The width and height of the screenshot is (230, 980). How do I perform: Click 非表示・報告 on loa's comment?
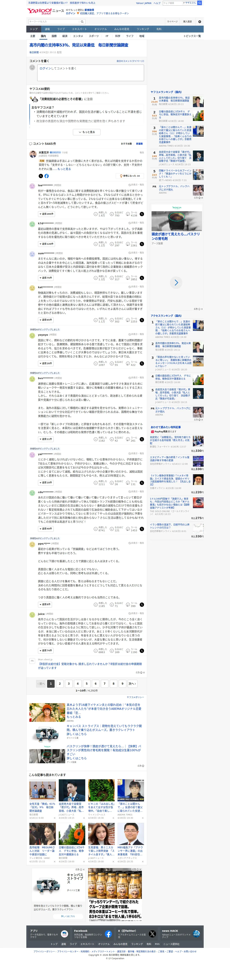tap(136, 185)
